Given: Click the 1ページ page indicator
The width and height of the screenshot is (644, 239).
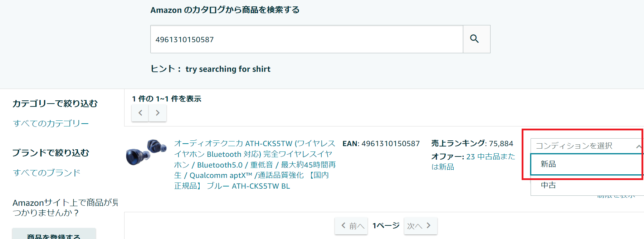Looking at the screenshot, I should point(386,226).
